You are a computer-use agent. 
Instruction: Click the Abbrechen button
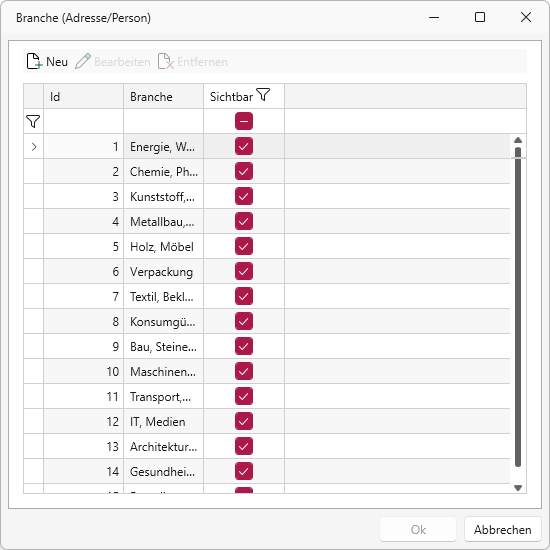click(503, 529)
